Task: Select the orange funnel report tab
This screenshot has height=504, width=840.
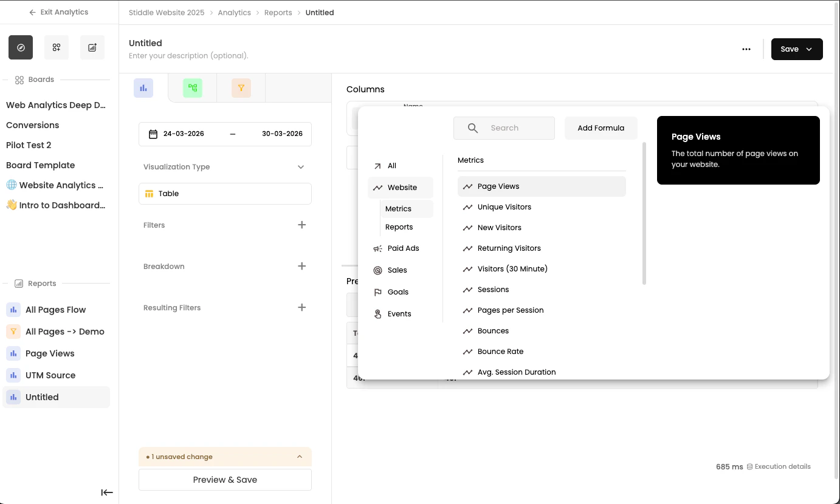Action: (241, 88)
